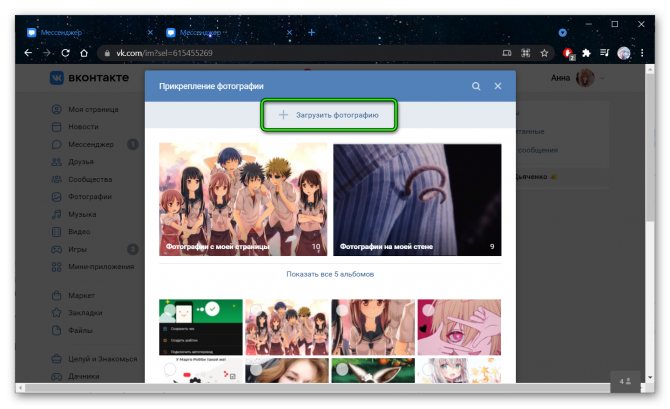
Task: Close the first Мессенджер tab
Action: coord(150,32)
